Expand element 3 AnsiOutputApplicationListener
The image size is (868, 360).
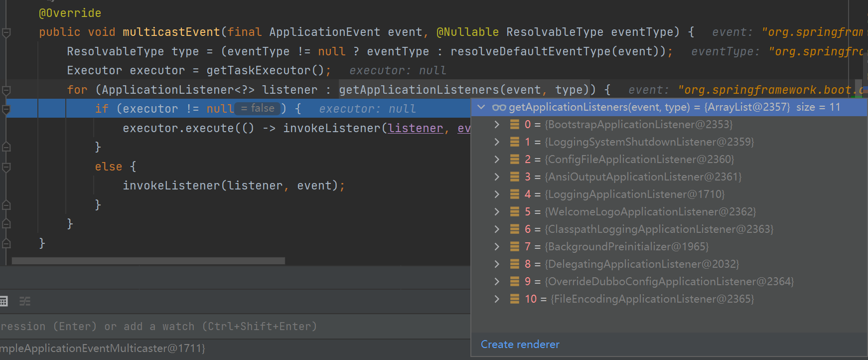coord(497,177)
